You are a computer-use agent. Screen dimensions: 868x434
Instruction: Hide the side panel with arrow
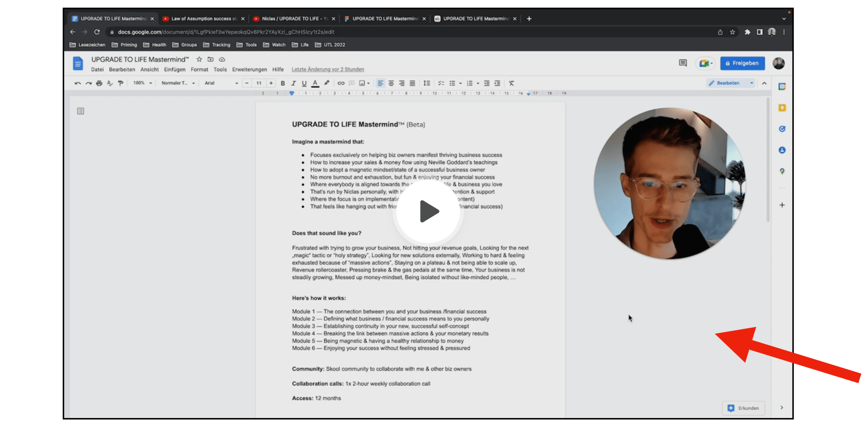[x=782, y=408]
